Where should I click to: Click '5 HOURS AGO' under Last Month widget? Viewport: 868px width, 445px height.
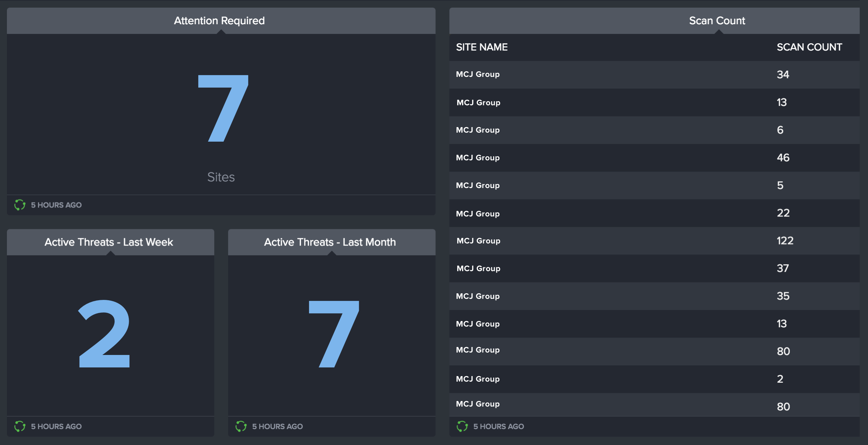(278, 427)
